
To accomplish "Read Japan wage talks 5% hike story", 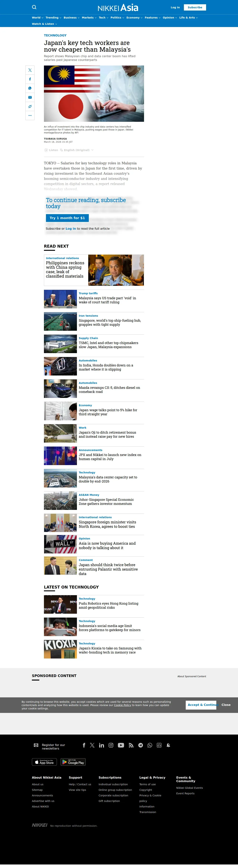I will (108, 412).
